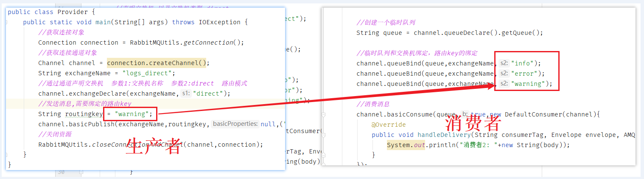Click the "@Override" annotation
The width and height of the screenshot is (644, 179).
coord(389,125)
